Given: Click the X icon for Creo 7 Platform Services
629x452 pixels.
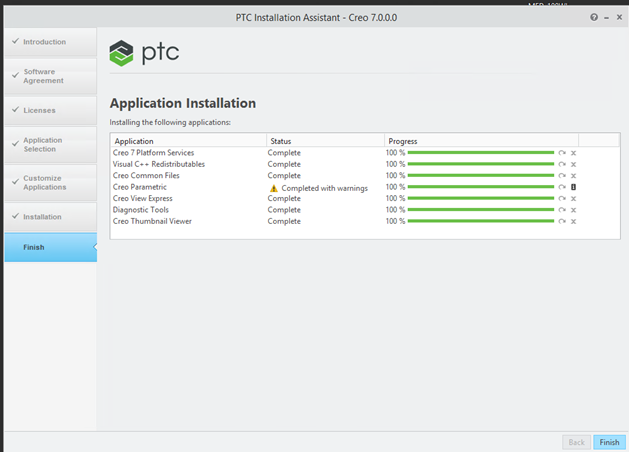Looking at the screenshot, I should [574, 153].
